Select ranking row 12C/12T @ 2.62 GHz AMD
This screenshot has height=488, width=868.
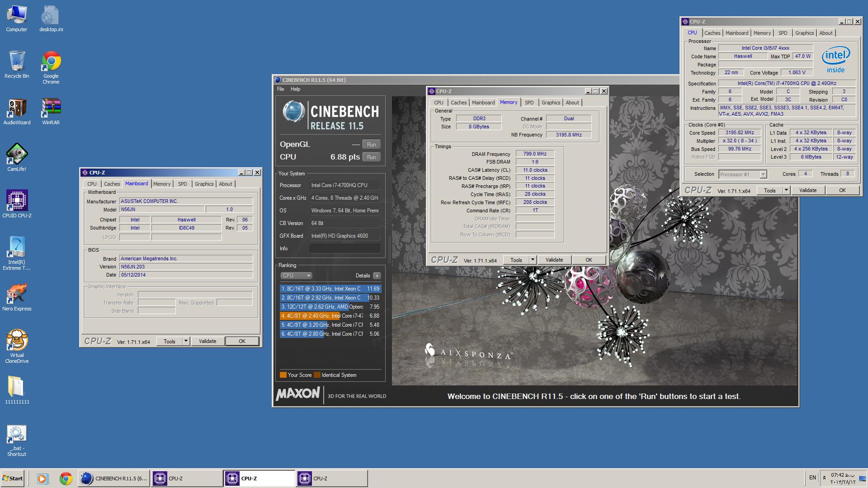[330, 307]
